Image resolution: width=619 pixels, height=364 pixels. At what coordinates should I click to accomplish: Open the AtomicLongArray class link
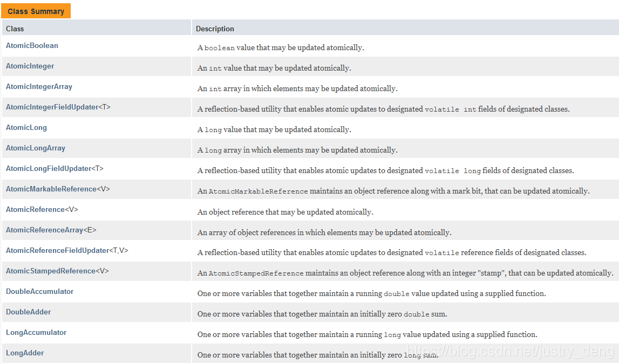[x=36, y=148]
